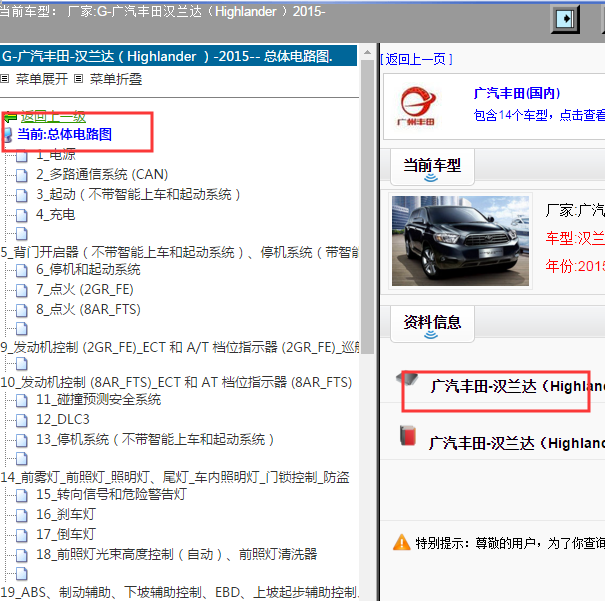Open 17_倒车灯 diagram

pyautogui.click(x=66, y=535)
